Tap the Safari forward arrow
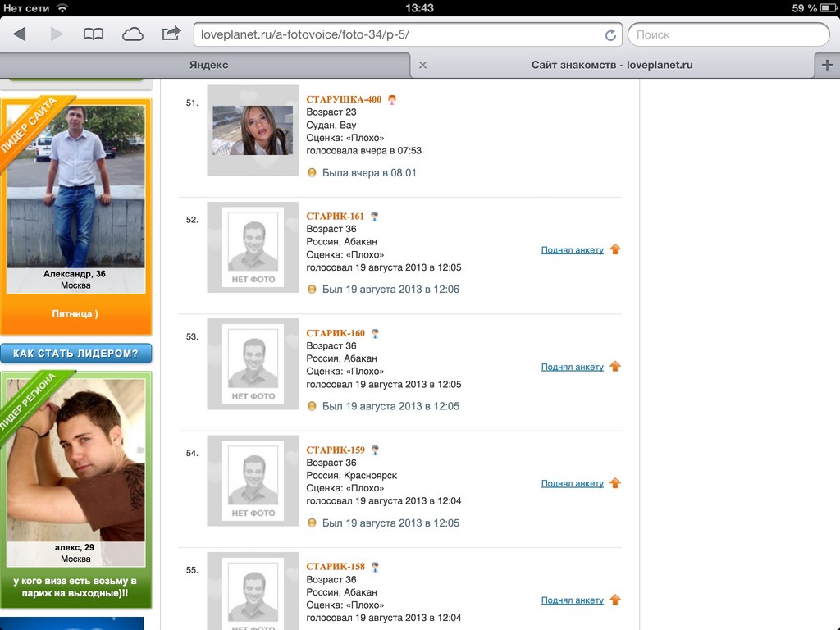The width and height of the screenshot is (840, 630). (57, 34)
